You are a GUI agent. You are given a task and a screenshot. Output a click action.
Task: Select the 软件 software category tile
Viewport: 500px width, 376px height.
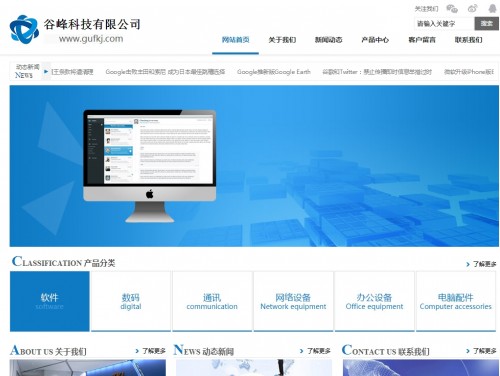pyautogui.click(x=50, y=301)
